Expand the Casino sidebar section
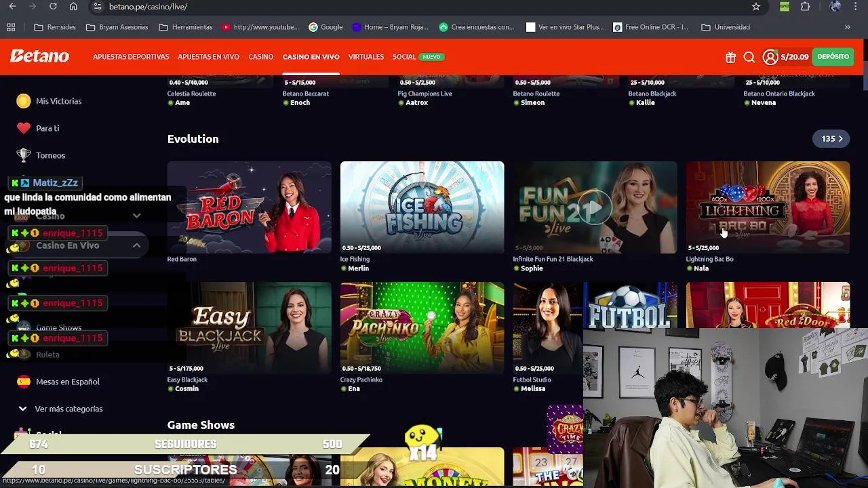868x488 pixels. click(x=136, y=216)
